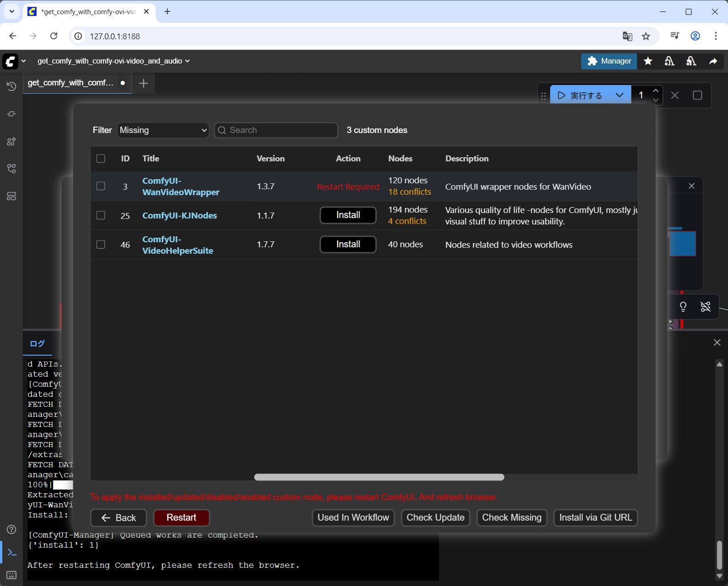Check the ComfyUI-KJNodes row checkbox
Image resolution: width=728 pixels, height=586 pixels.
[x=101, y=215]
